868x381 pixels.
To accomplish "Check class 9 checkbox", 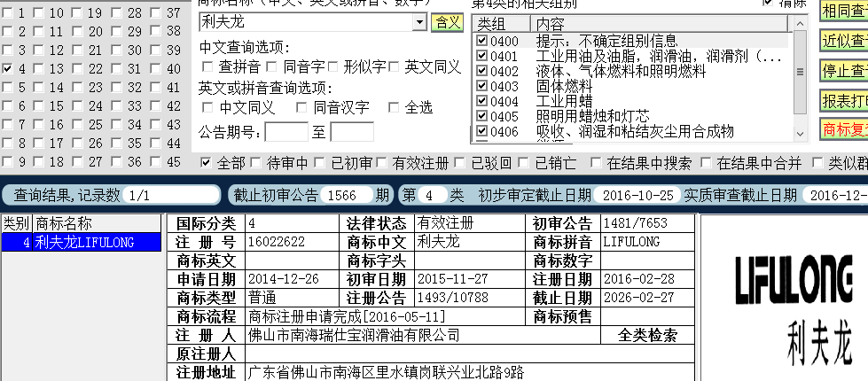I will click(x=7, y=162).
